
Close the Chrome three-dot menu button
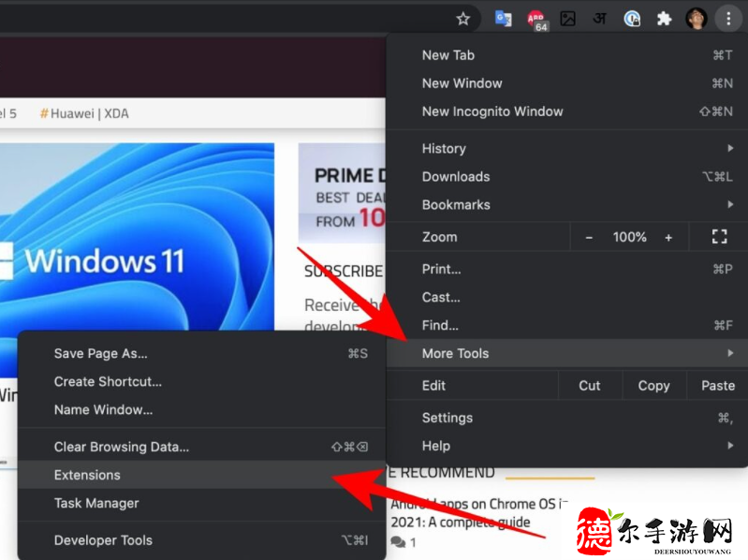728,19
